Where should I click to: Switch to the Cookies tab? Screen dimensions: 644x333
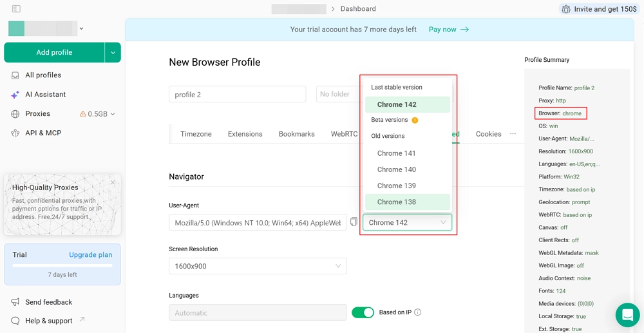pyautogui.click(x=488, y=134)
